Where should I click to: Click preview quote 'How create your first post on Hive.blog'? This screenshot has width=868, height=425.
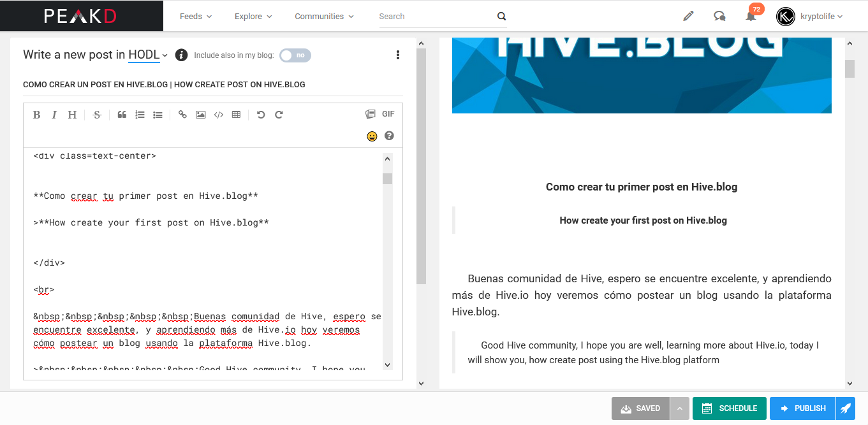tap(643, 220)
